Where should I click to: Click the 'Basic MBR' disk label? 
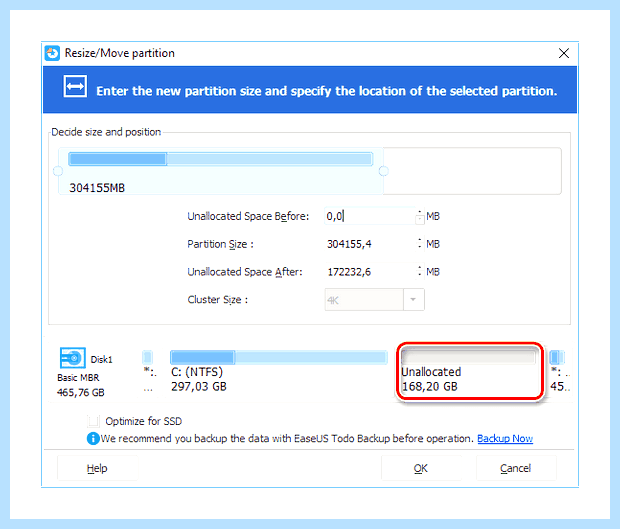78,378
